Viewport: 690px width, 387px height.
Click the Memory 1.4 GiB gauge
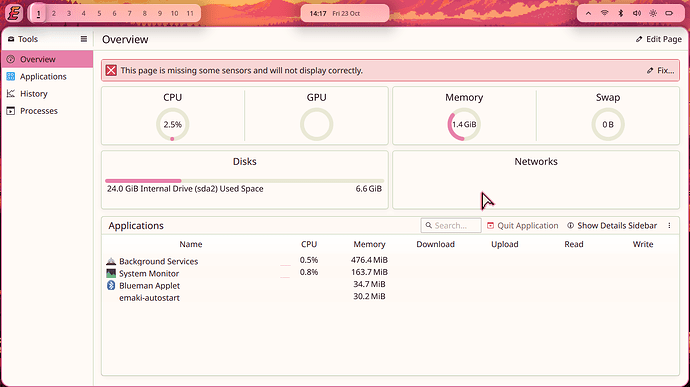point(464,125)
